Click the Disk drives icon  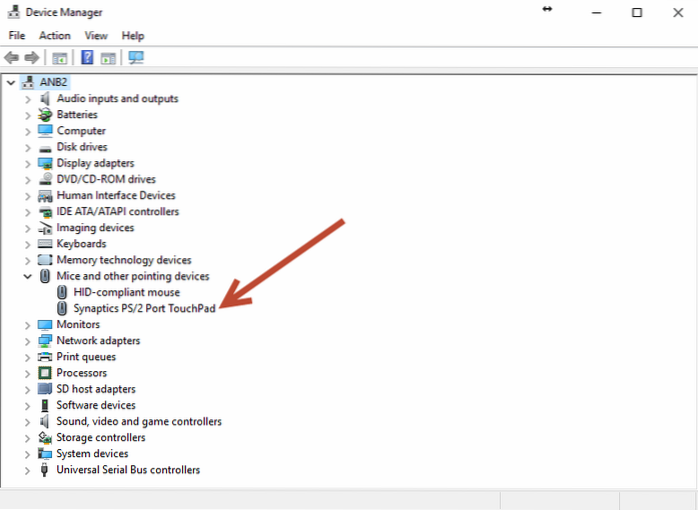[x=45, y=148]
